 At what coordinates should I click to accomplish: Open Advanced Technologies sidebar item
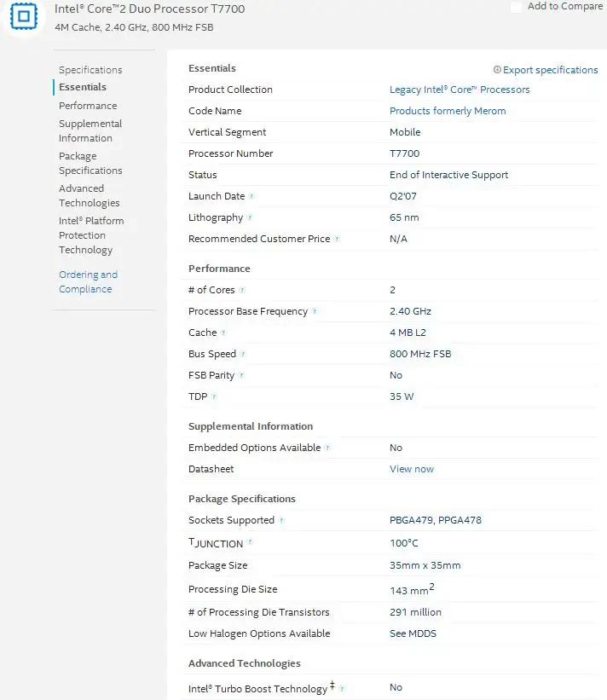pos(90,195)
